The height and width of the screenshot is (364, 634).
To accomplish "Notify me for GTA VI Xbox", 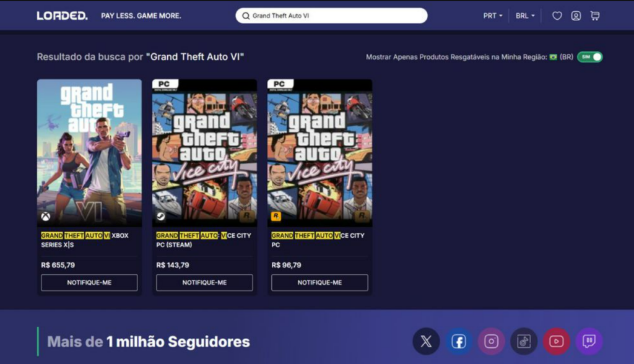I will tap(89, 283).
